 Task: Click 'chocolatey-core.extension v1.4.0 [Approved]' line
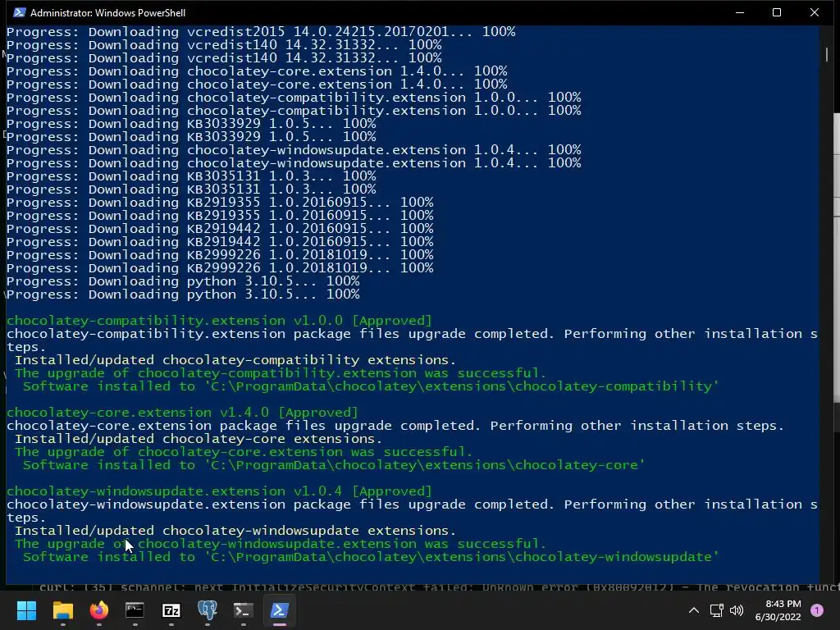click(x=182, y=413)
